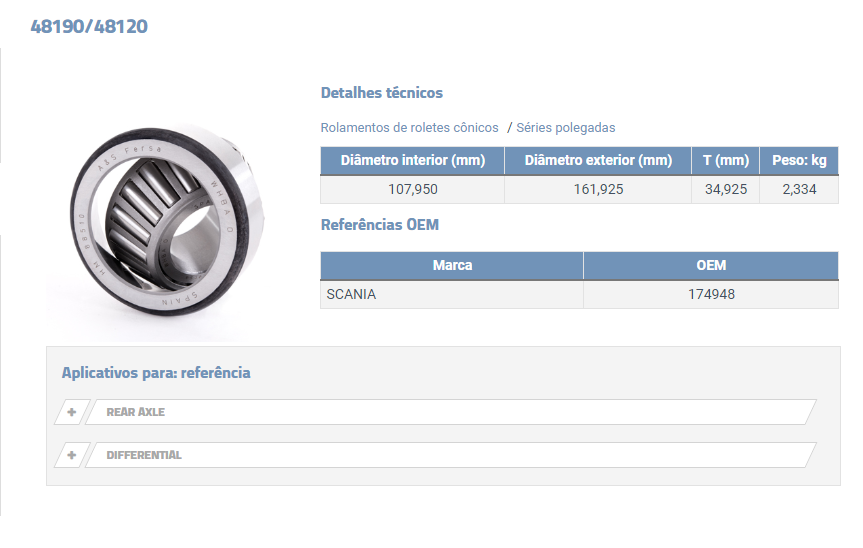This screenshot has height=548, width=863.
Task: Click the plus icon beside DIFFERENTIAL
Action: click(71, 455)
